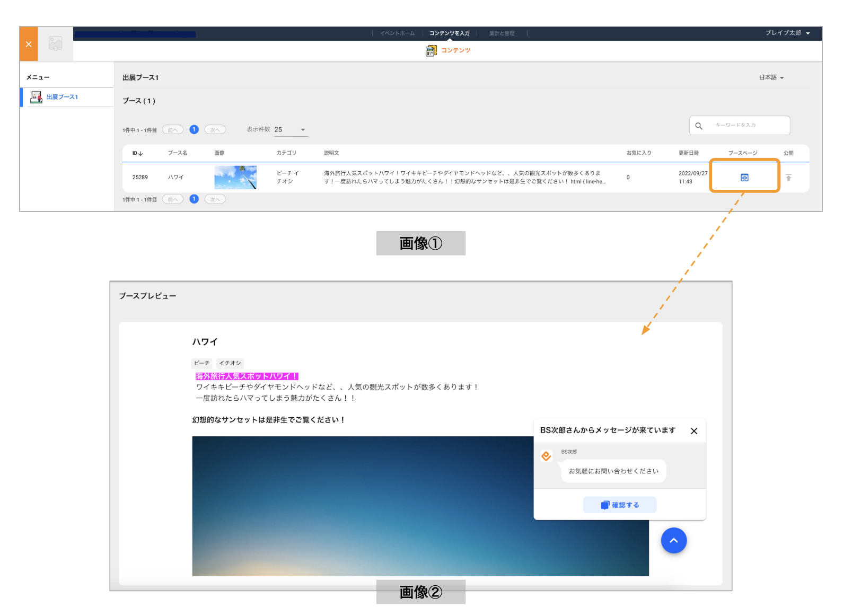The height and width of the screenshot is (616, 843).
Task: Click the sunset image in booth preview
Action: (x=420, y=506)
